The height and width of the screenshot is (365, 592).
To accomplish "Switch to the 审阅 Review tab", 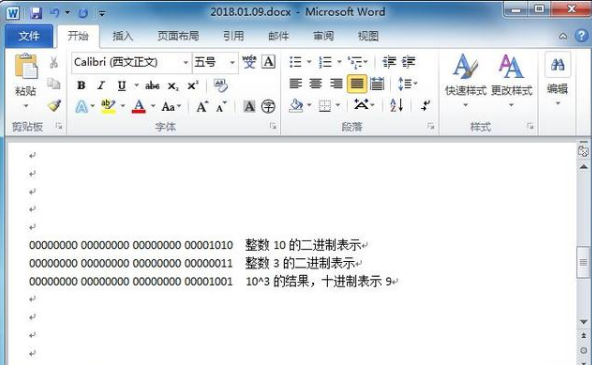I will [324, 36].
